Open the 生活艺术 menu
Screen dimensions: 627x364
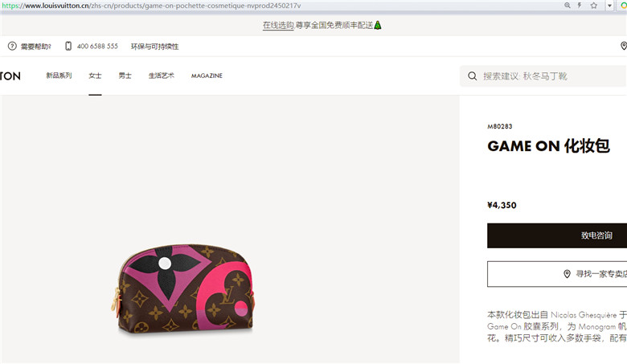[x=161, y=76]
